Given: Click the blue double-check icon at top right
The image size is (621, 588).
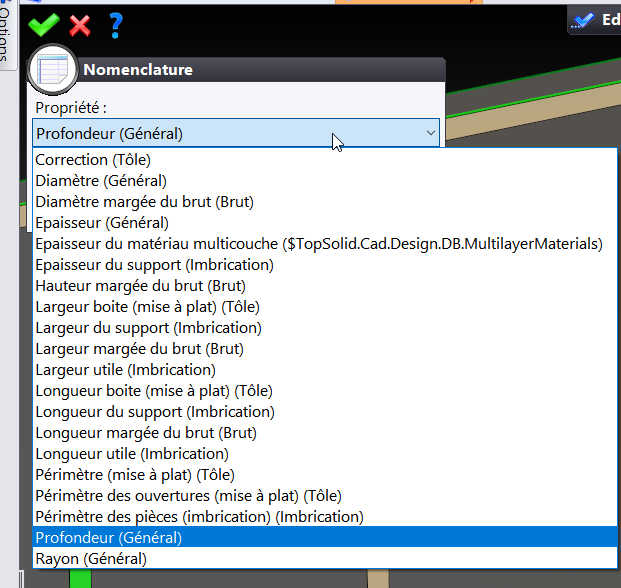Looking at the screenshot, I should (x=583, y=20).
